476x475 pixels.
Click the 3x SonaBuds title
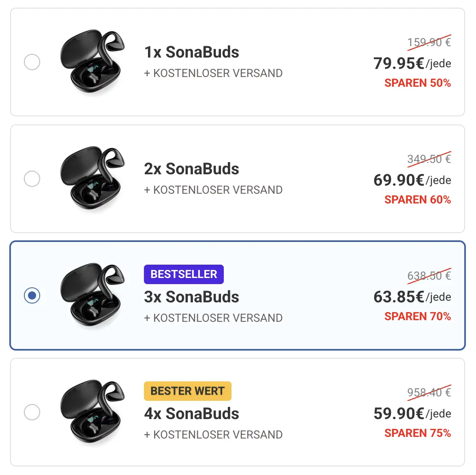191,297
